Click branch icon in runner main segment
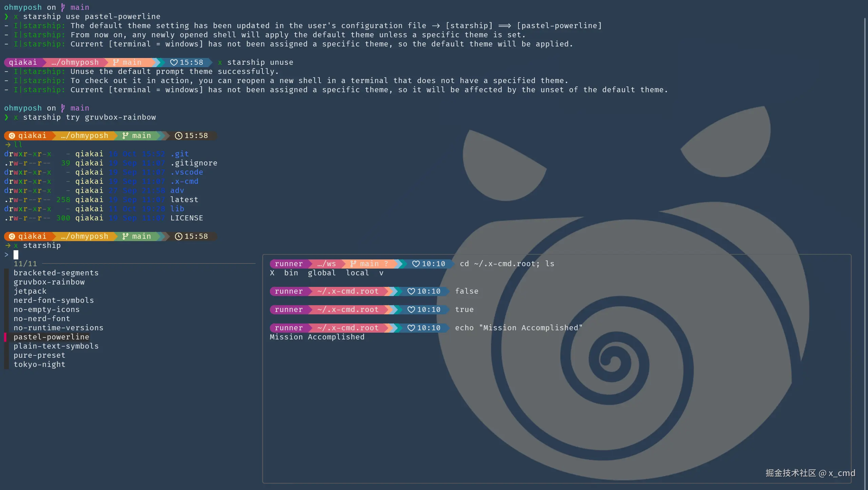This screenshot has height=490, width=868. coord(353,264)
